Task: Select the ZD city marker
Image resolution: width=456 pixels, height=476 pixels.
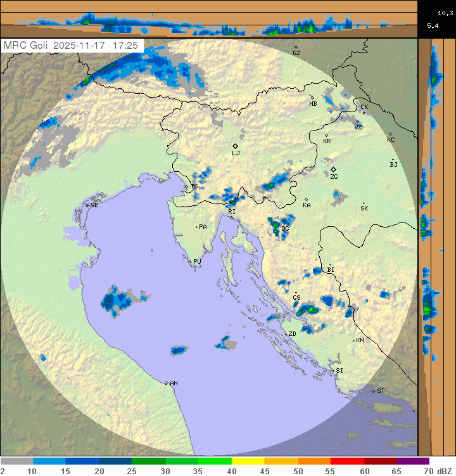Action: point(302,329)
